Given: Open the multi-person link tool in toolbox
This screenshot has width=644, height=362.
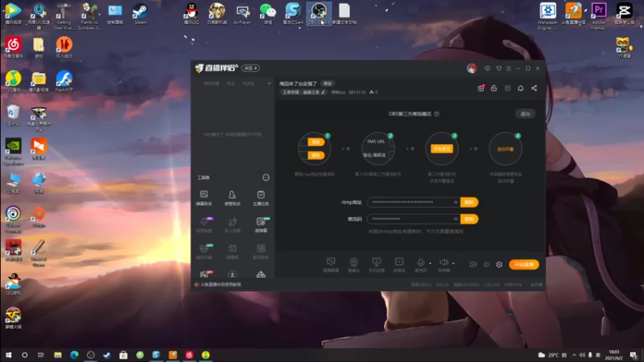Looking at the screenshot, I should (x=232, y=224).
